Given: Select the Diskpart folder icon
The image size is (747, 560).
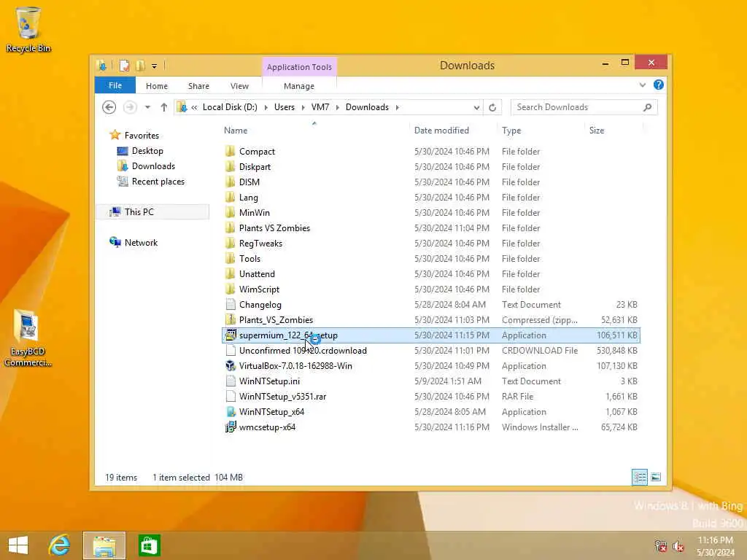Looking at the screenshot, I should tap(230, 167).
